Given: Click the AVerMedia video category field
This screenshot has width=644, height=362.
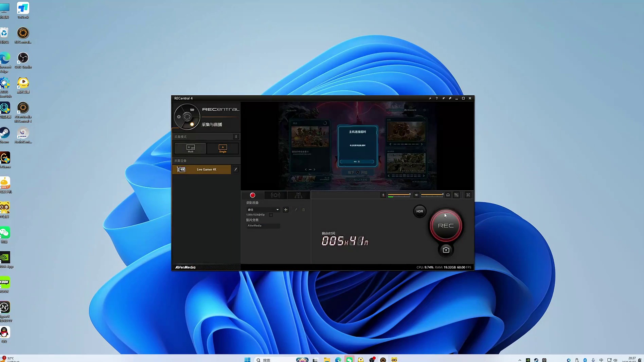Looking at the screenshot, I should tap(263, 226).
